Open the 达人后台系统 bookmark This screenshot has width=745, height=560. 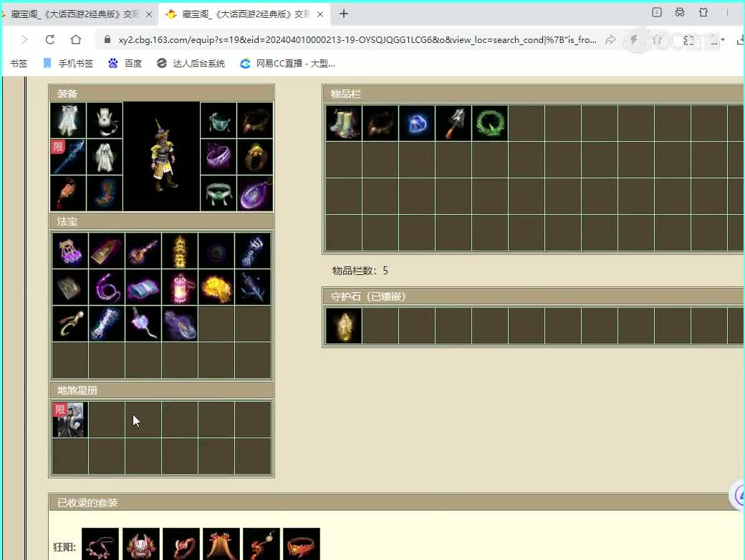191,63
